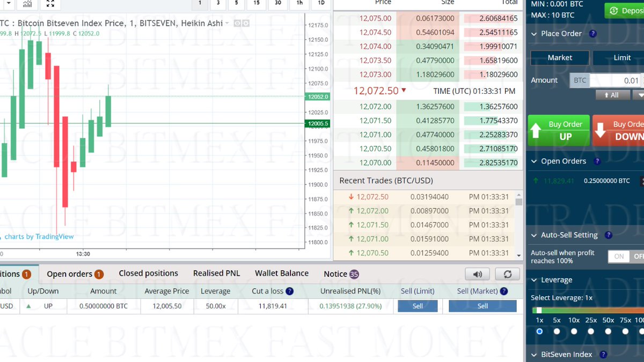Turn auto-sell ON toggle
644x362 pixels.
coord(619,256)
